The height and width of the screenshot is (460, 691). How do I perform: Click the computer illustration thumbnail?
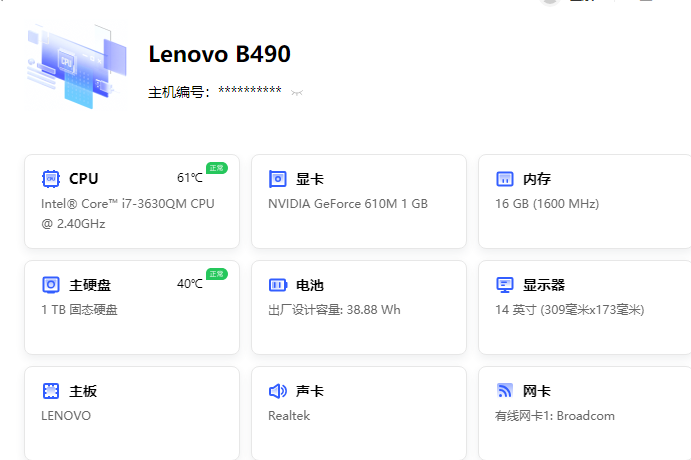(x=77, y=66)
